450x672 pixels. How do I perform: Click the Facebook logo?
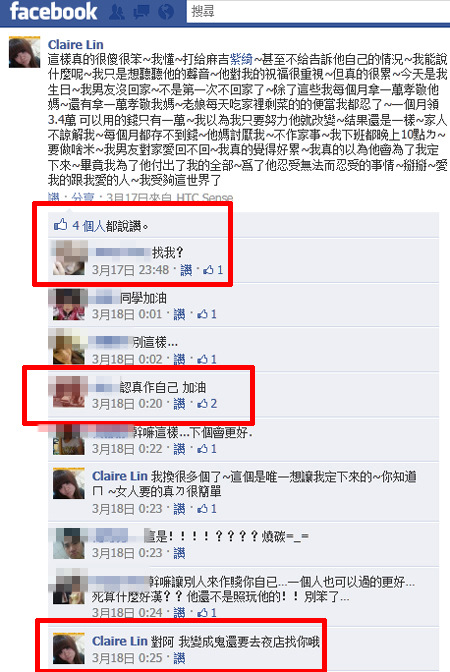[53, 12]
